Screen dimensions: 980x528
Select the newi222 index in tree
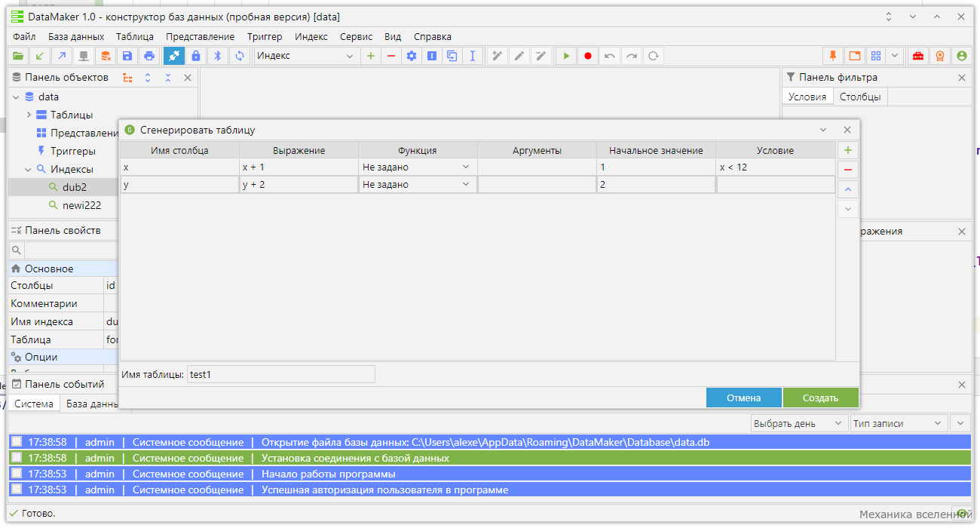pos(81,205)
